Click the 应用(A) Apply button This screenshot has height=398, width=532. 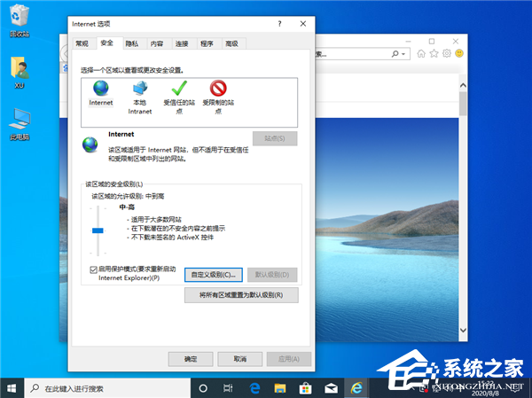(x=289, y=359)
